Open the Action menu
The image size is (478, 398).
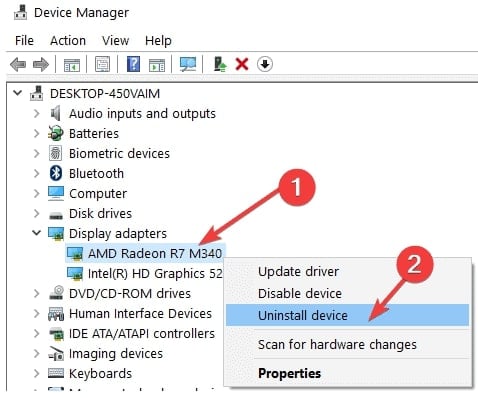click(x=68, y=41)
